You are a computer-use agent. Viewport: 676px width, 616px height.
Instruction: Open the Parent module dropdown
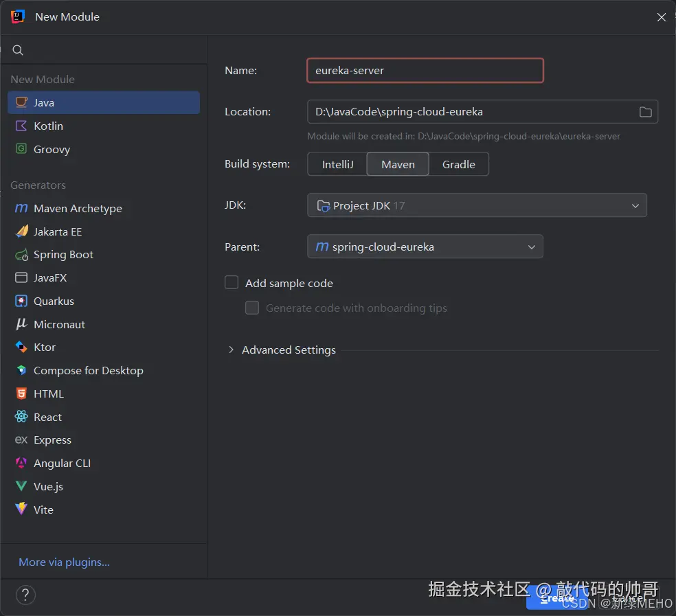pyautogui.click(x=425, y=247)
